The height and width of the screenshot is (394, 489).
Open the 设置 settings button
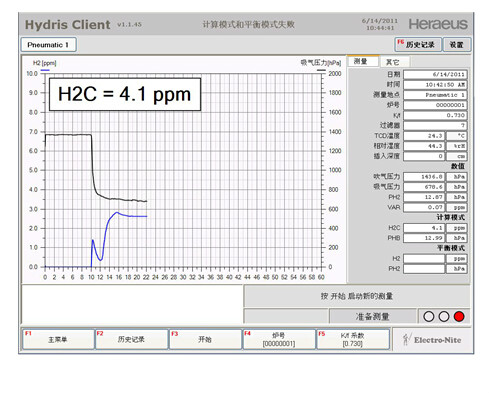[x=457, y=45]
